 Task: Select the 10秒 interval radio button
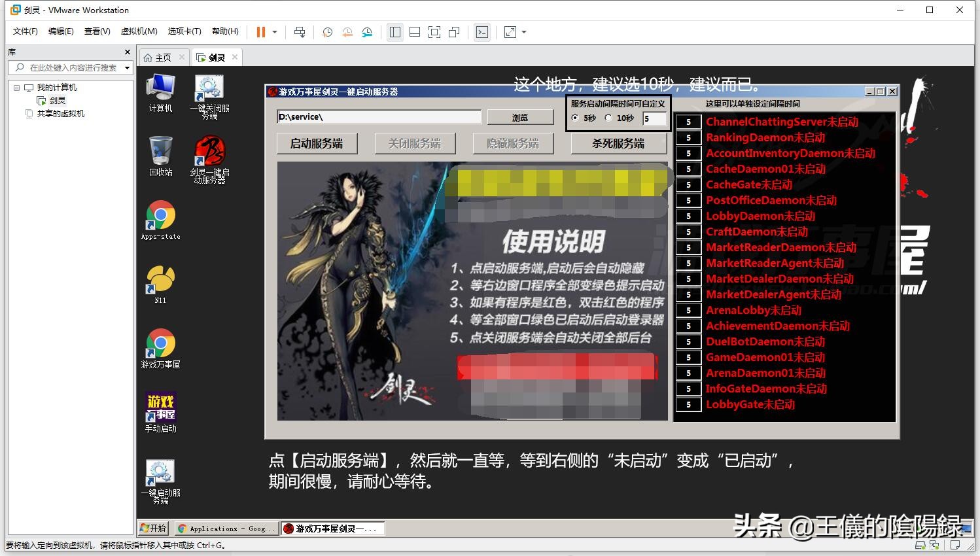tap(608, 118)
